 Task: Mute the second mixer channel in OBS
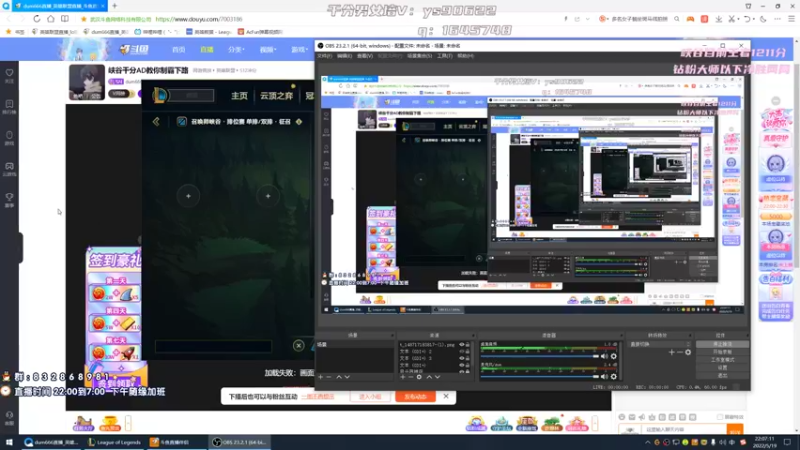[605, 377]
